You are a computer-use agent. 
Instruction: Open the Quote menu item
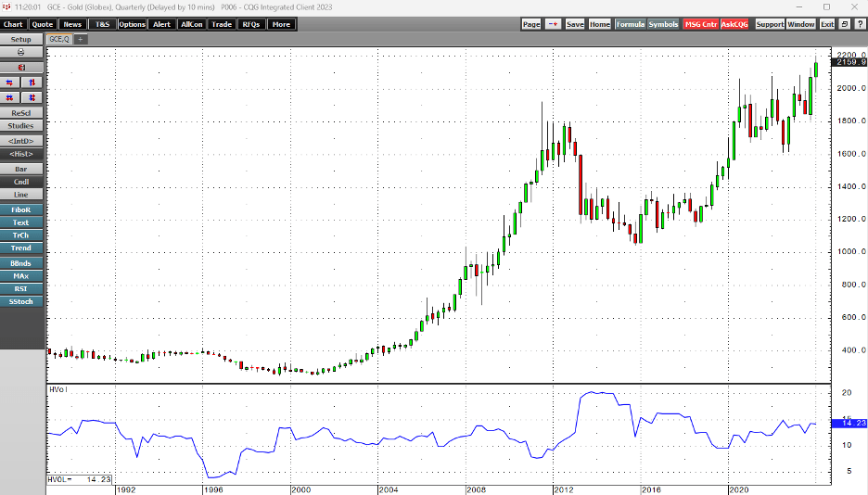point(43,24)
